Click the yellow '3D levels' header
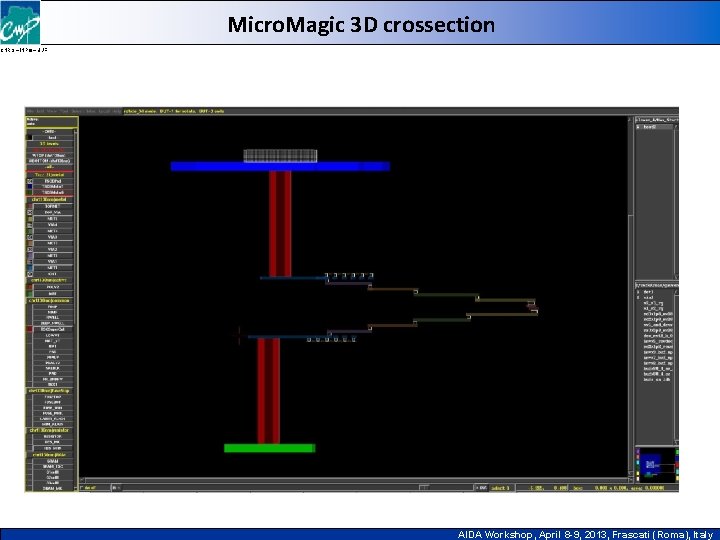This screenshot has width=720, height=540. tap(50, 144)
